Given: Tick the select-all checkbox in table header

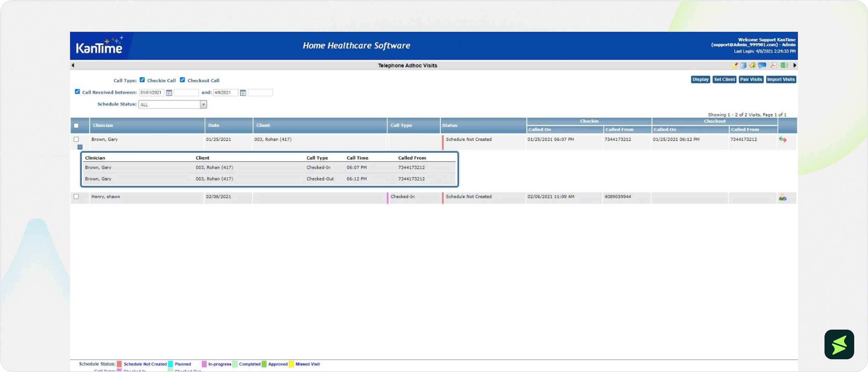Looking at the screenshot, I should click(x=76, y=125).
